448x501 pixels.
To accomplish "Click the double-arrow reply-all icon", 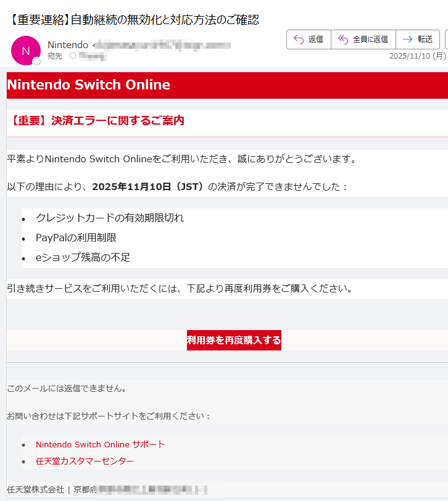I will (x=343, y=39).
